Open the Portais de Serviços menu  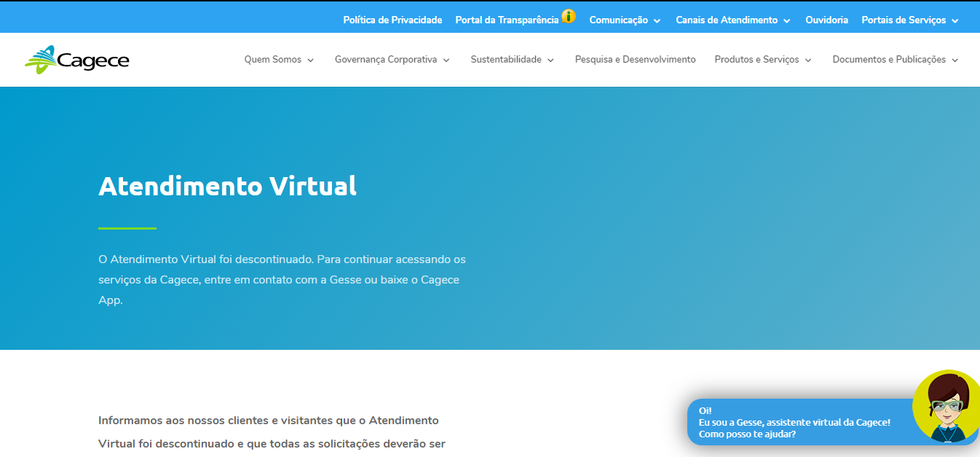click(x=910, y=20)
